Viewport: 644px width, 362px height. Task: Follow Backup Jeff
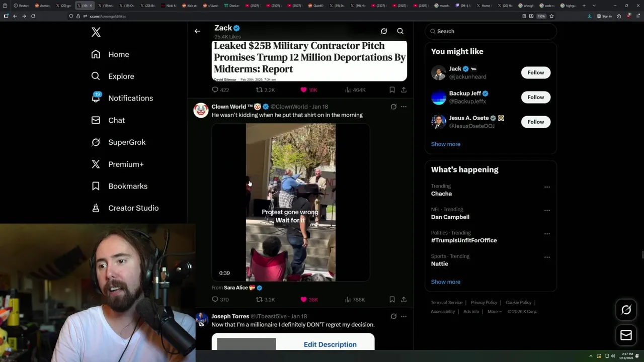(536, 97)
